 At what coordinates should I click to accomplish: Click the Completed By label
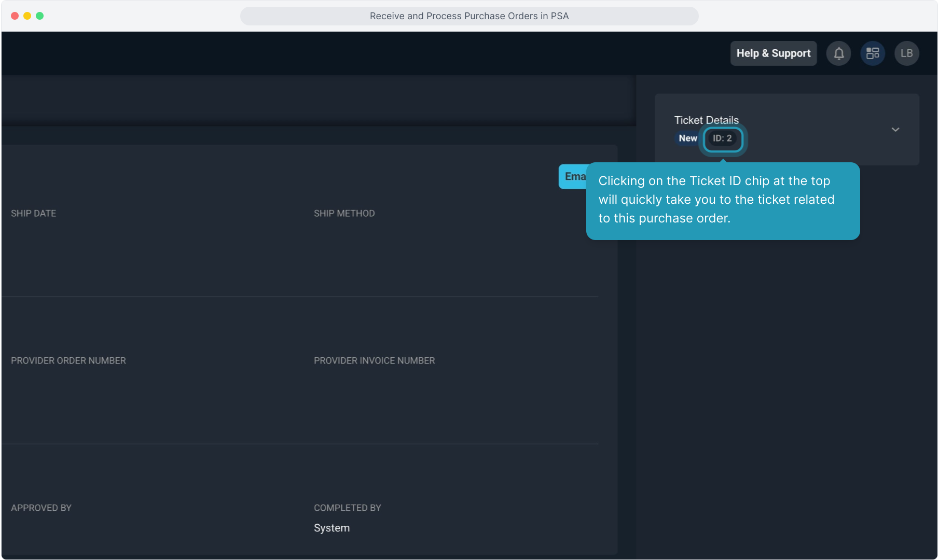click(347, 508)
